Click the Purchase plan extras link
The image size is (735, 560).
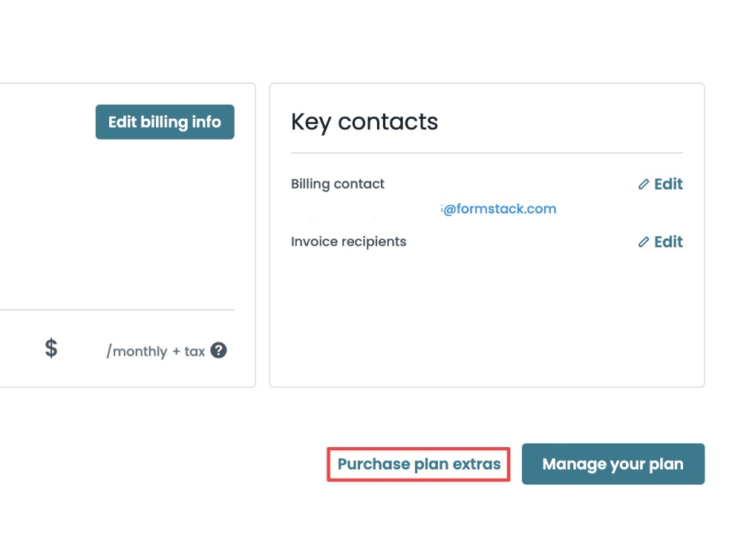coord(419,464)
